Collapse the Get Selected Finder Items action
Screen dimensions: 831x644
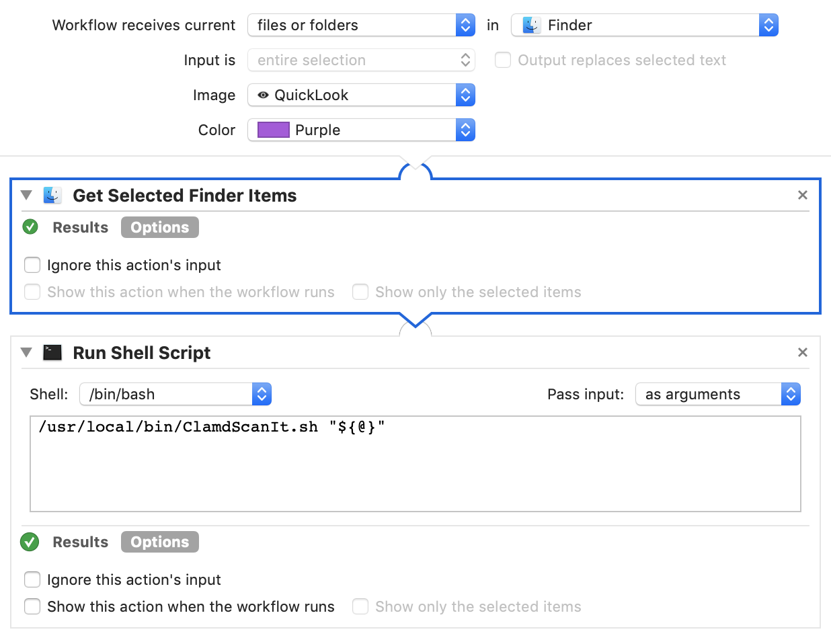pyautogui.click(x=26, y=196)
